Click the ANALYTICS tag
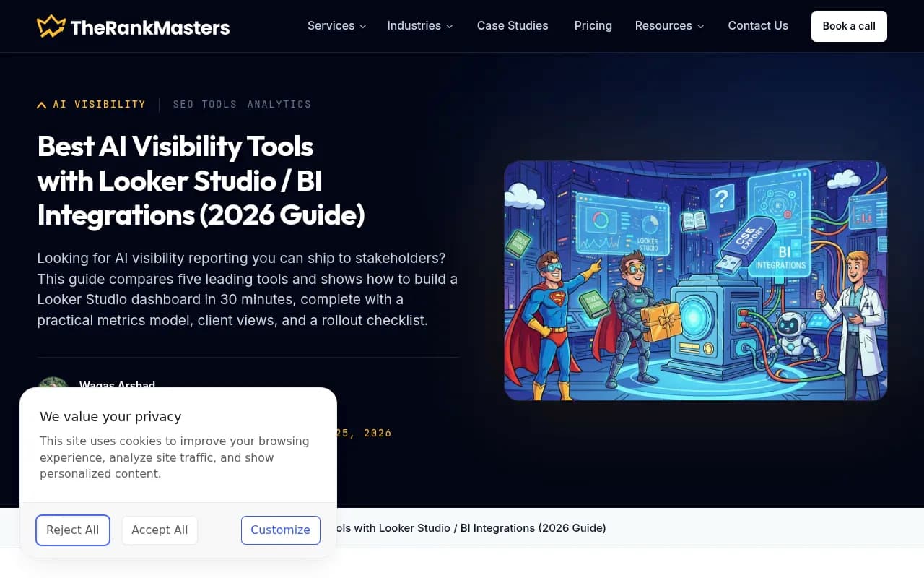Viewport: 924px width, 578px height. pos(279,104)
